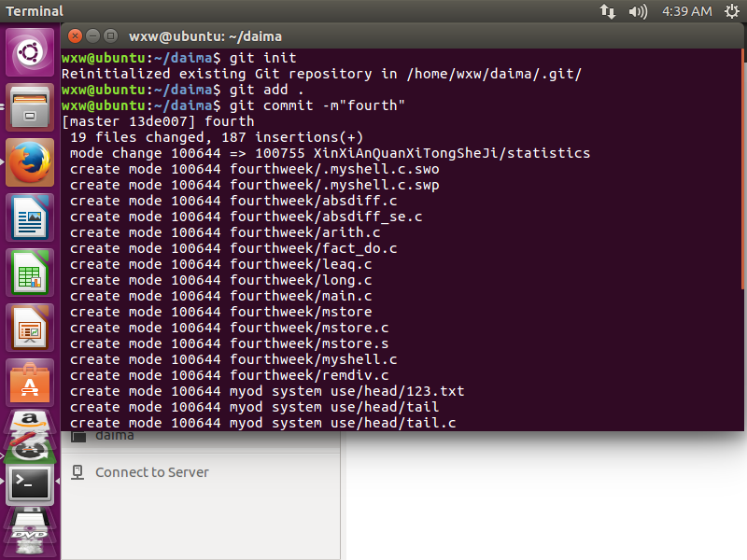Click the Connect to Server computer icon
Viewport: 747px width, 560px height.
pos(78,472)
